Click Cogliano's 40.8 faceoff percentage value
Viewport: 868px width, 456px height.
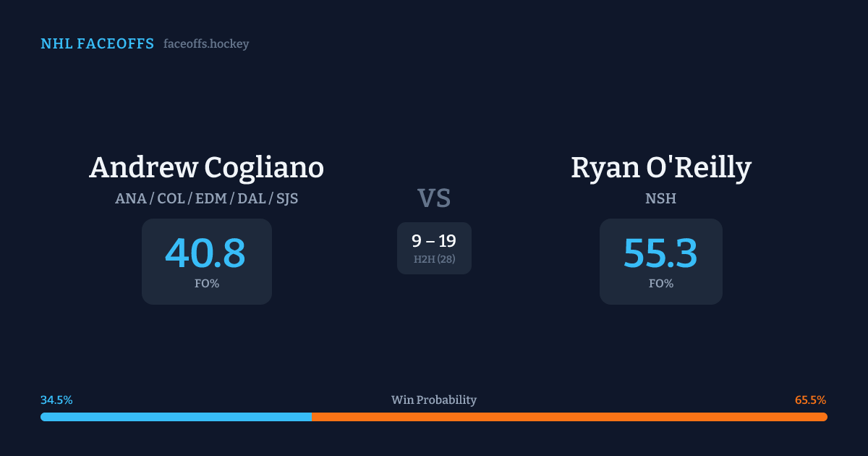pyautogui.click(x=206, y=253)
